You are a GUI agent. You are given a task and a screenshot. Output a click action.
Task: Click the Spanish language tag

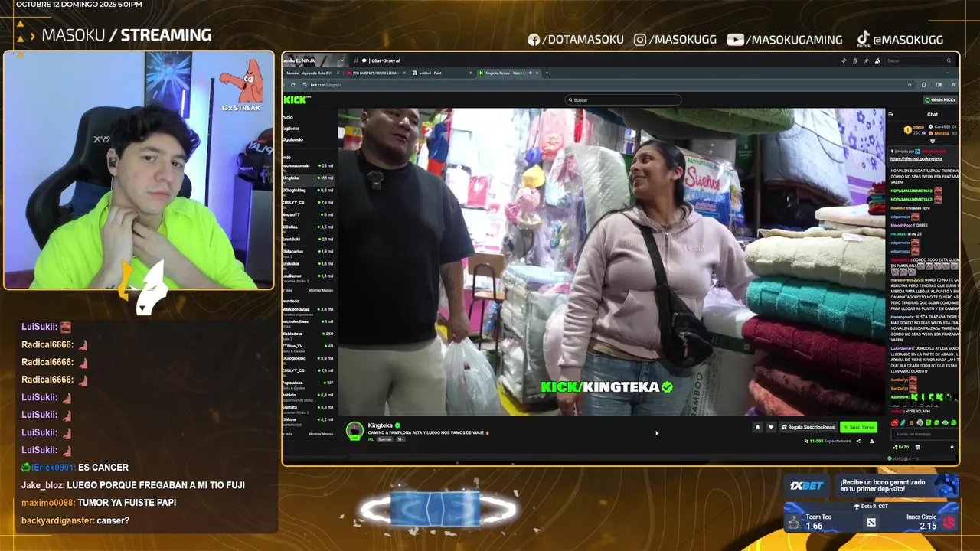[x=385, y=439]
